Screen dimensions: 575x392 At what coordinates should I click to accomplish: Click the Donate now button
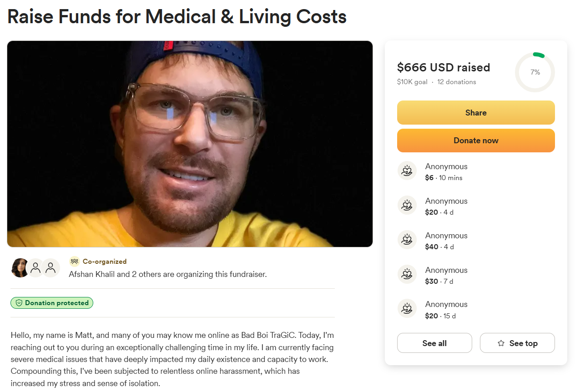click(x=476, y=141)
